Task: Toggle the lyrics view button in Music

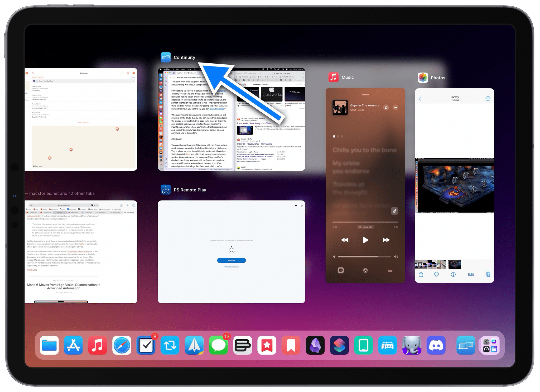Action: (x=341, y=270)
